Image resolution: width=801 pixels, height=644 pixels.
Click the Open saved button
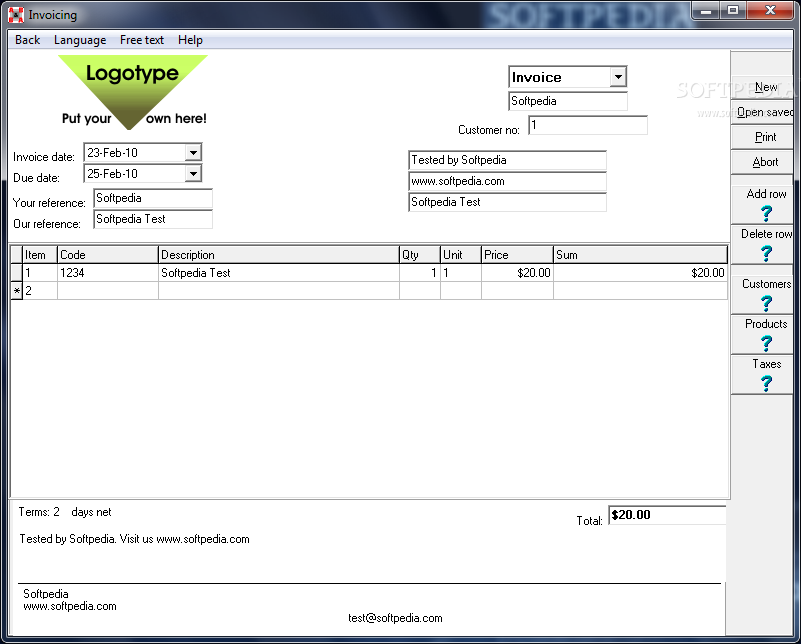click(762, 112)
